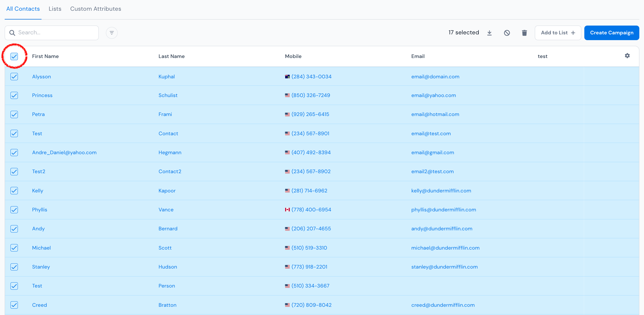Uncheck the Creed Bratton row checkbox
Screen dimensions: 644x315
click(x=14, y=305)
